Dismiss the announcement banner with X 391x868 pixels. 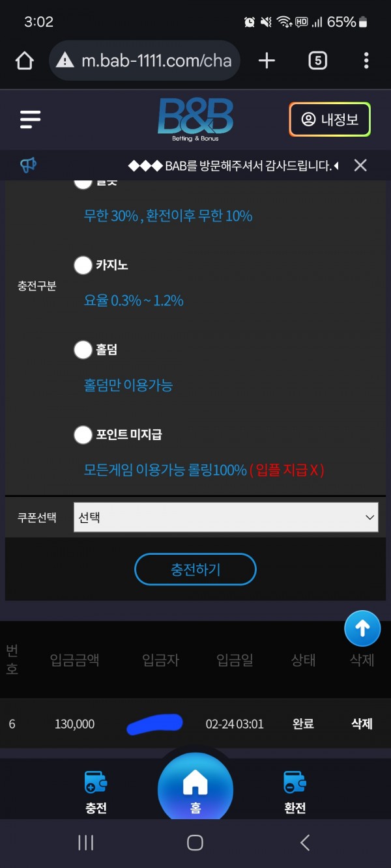(360, 165)
